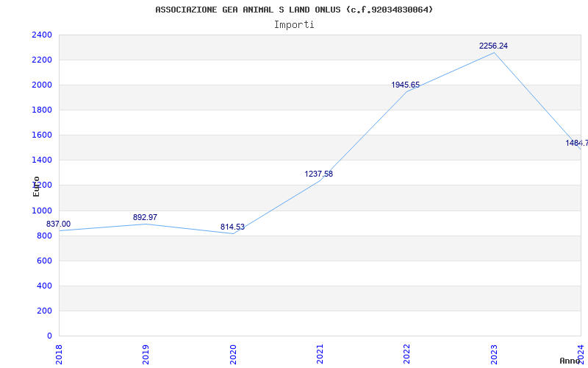
Task: Select the 1237.58 data label
Action: 319,174
